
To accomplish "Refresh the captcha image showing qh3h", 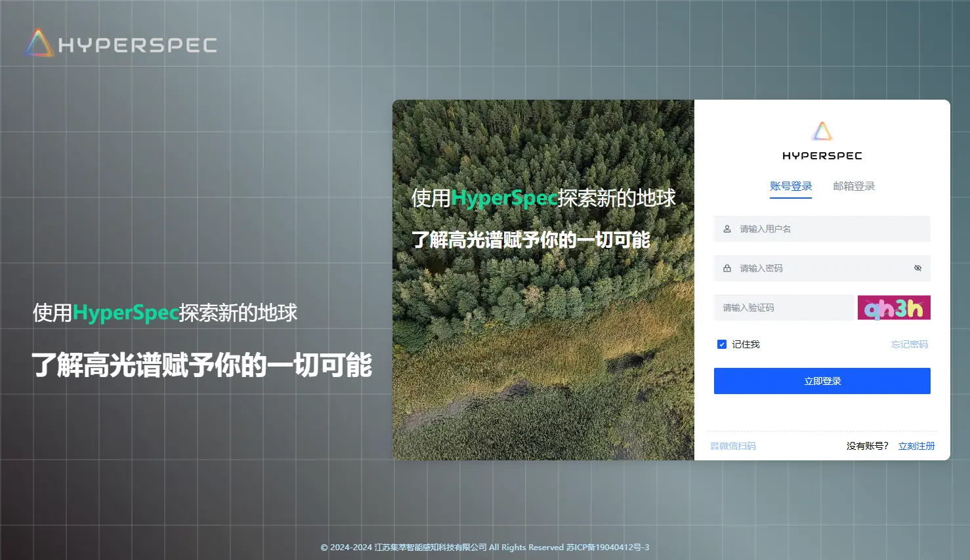I will pos(893,308).
